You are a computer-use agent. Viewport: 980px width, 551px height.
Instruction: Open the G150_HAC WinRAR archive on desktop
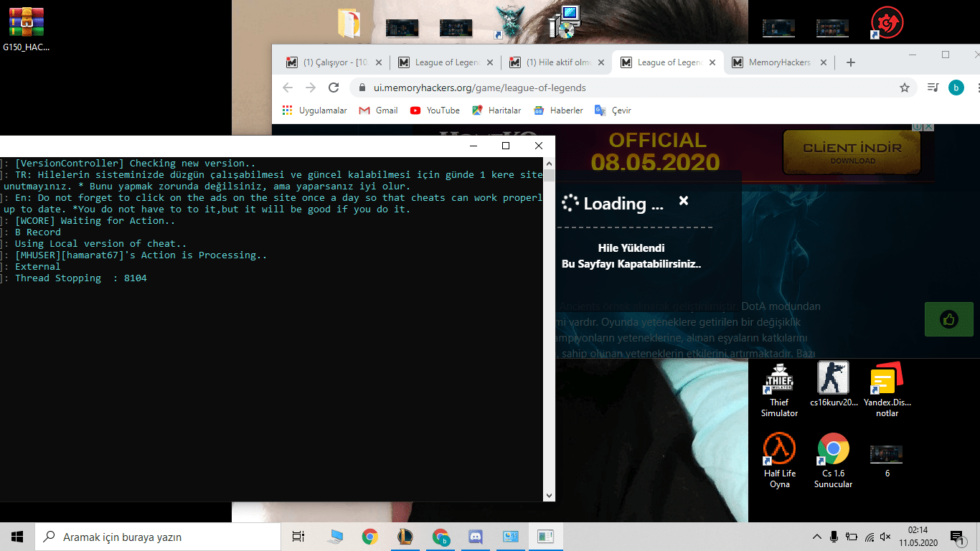coord(27,29)
